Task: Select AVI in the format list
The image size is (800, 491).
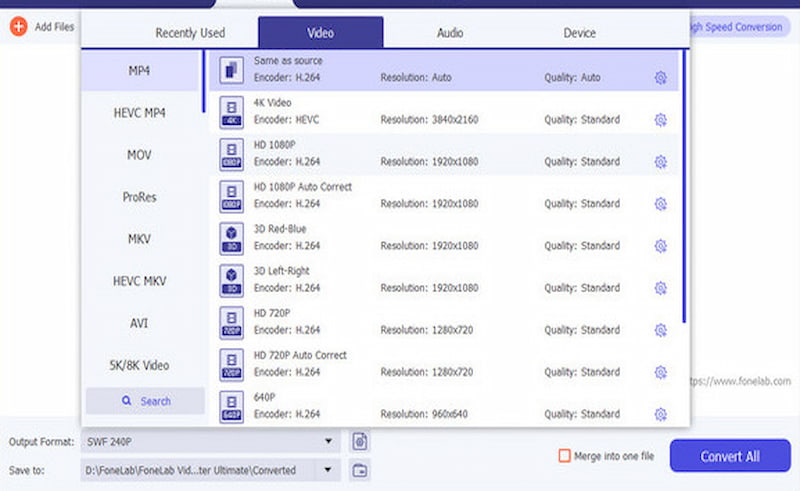Action: (x=139, y=323)
